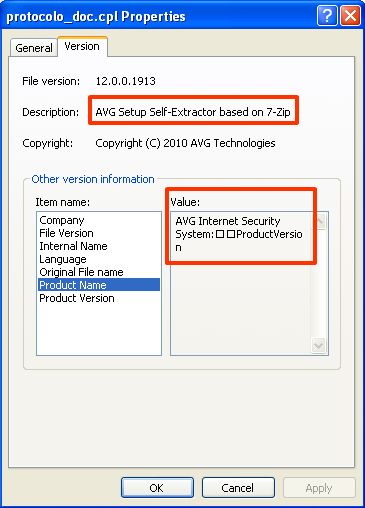365x508 pixels.
Task: Click the Description: label
Action: [x=51, y=112]
